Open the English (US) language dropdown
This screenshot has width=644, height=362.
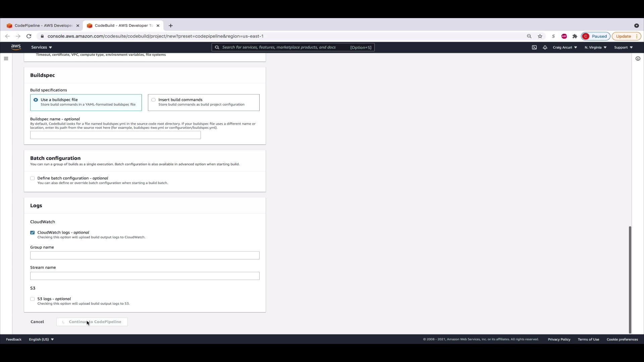pyautogui.click(x=41, y=339)
